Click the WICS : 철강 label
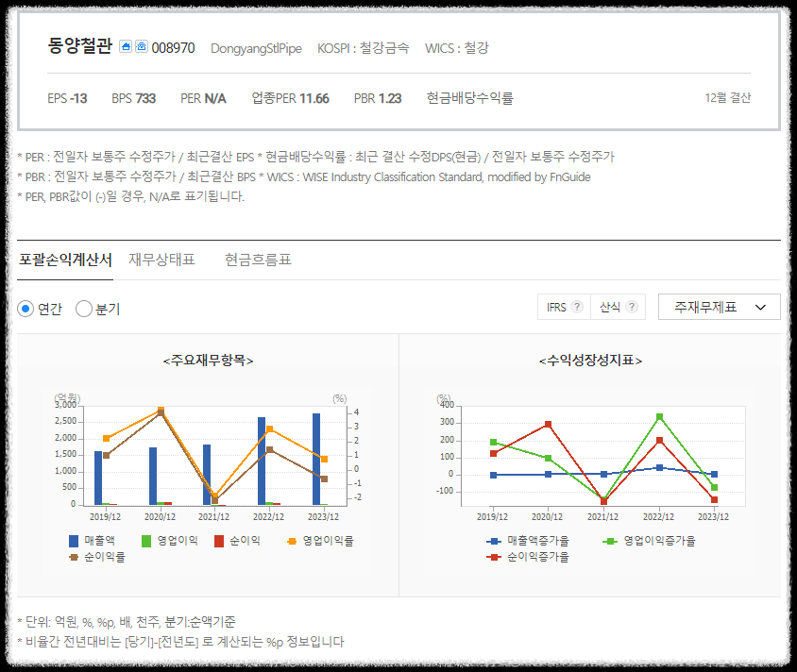 point(457,48)
